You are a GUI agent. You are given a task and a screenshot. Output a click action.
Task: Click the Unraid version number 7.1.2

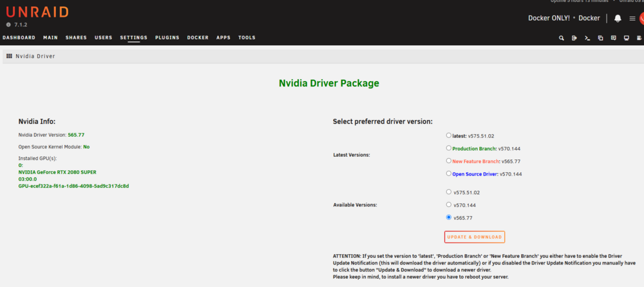21,25
